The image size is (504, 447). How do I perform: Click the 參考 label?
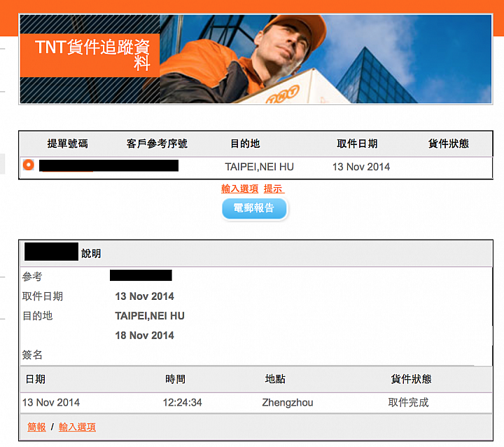coord(32,277)
